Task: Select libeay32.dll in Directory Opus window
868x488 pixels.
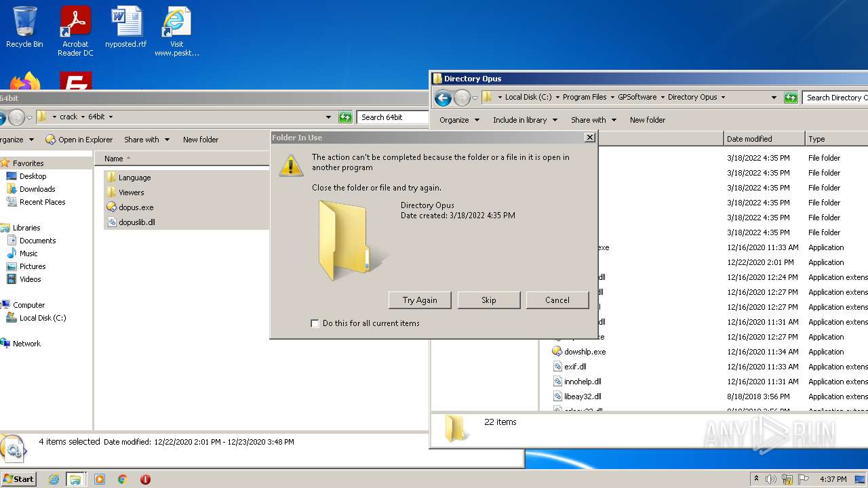Action: click(x=583, y=396)
